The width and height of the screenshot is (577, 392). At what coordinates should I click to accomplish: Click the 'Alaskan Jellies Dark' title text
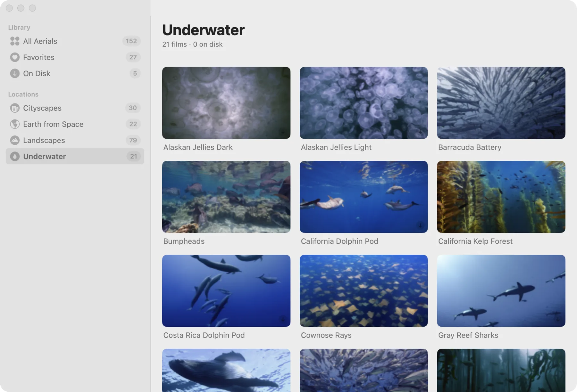coord(198,147)
